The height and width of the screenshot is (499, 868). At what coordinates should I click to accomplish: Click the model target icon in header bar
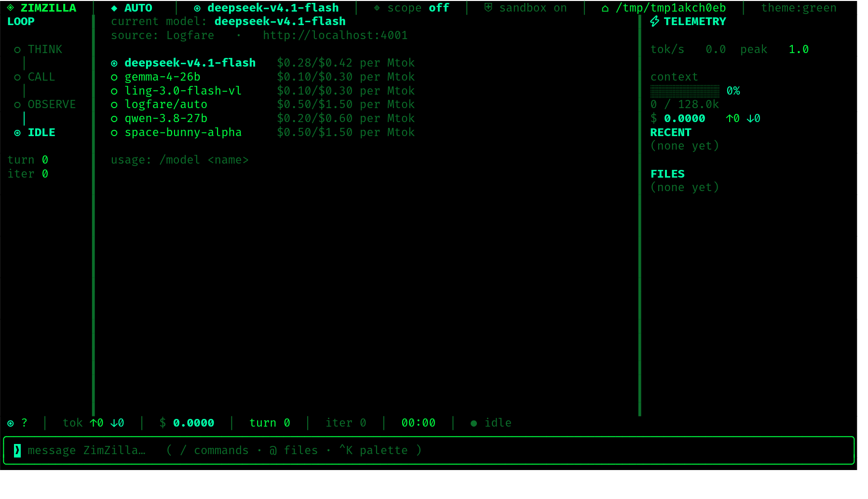[x=197, y=8]
